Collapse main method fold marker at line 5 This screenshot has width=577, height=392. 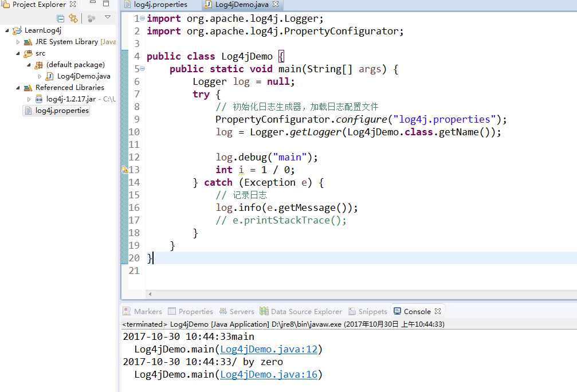coord(143,68)
